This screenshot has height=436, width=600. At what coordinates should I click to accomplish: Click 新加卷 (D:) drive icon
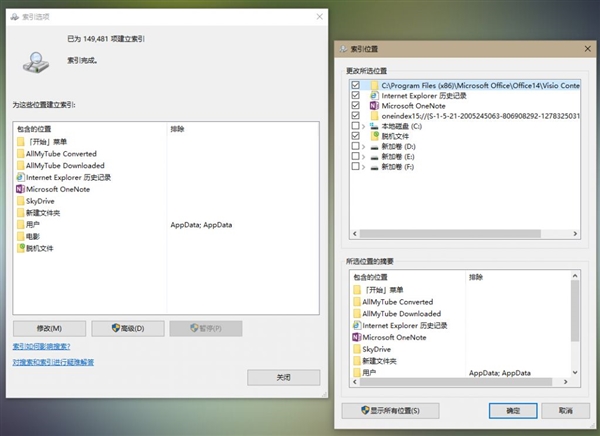[375, 147]
